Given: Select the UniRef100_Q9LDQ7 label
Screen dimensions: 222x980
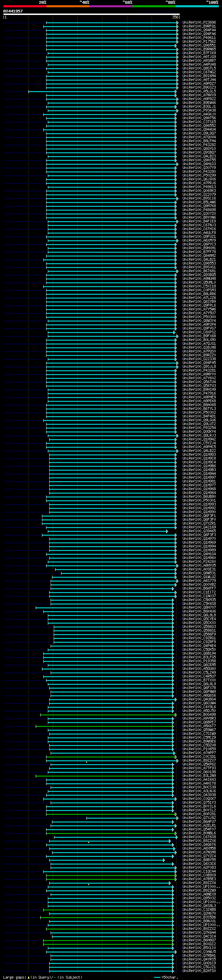Looking at the screenshot, I should click(199, 133).
